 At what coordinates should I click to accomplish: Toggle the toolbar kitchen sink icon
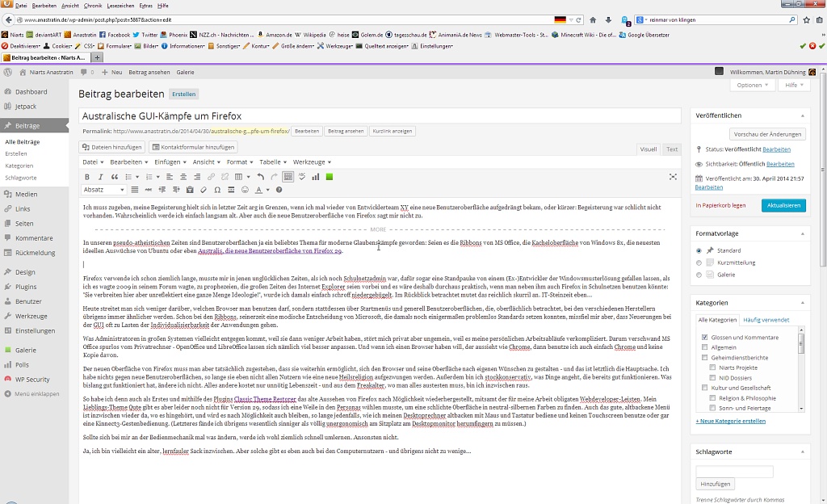point(288,177)
